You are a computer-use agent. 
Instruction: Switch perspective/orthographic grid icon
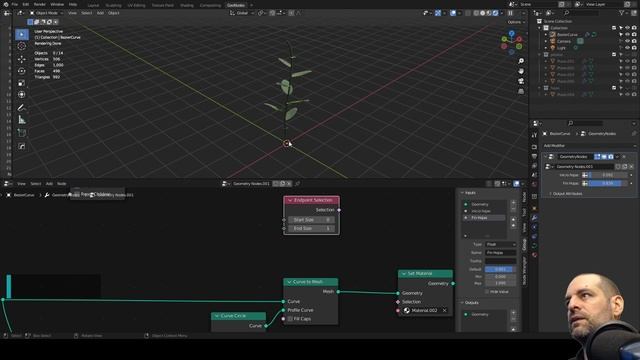[521, 91]
